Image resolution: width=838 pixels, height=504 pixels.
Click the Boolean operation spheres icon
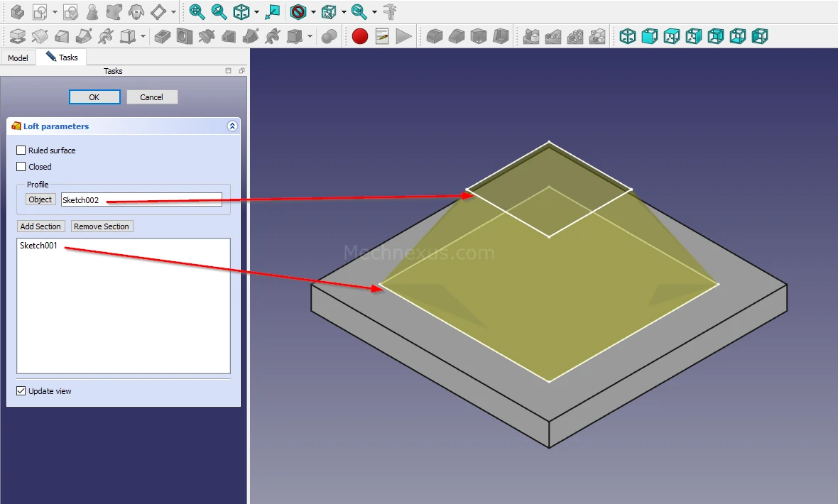pyautogui.click(x=329, y=36)
